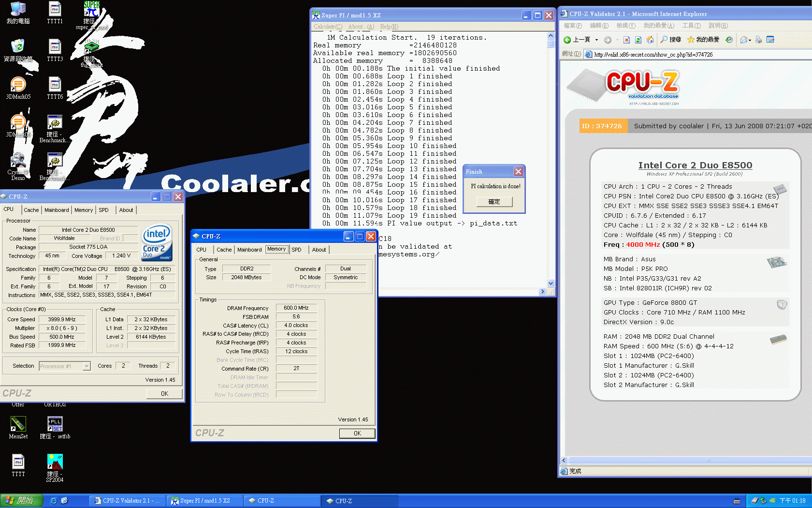Click 確定 in the Finish dialog
This screenshot has height=508, width=812.
point(494,202)
